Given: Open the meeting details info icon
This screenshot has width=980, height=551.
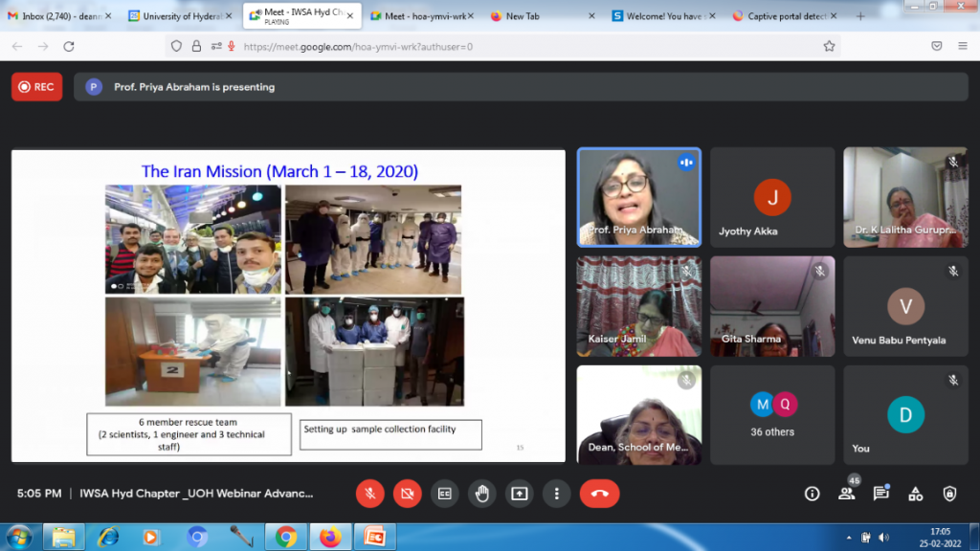Looking at the screenshot, I should tap(812, 494).
